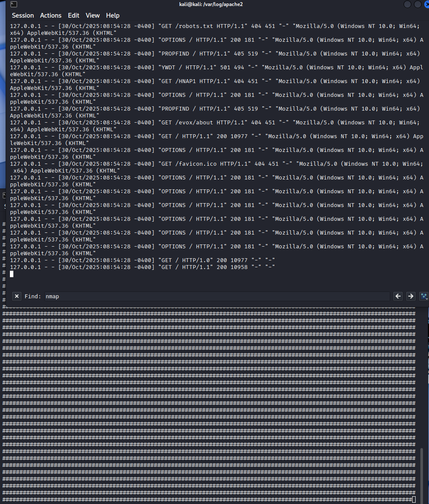Click the YWDT request log line

[x=181, y=68]
